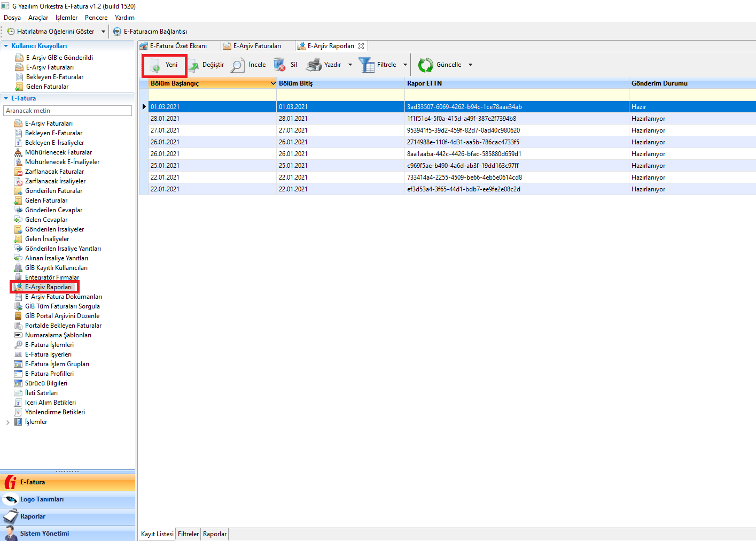
Task: Open the Yazdır dropdown arrow
Action: [350, 65]
